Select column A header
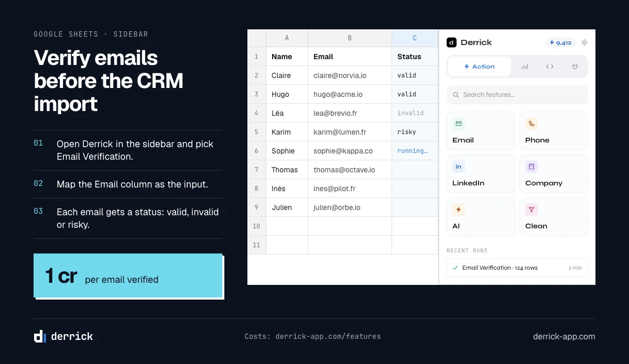Viewport: 629px width, 364px height. (x=287, y=38)
